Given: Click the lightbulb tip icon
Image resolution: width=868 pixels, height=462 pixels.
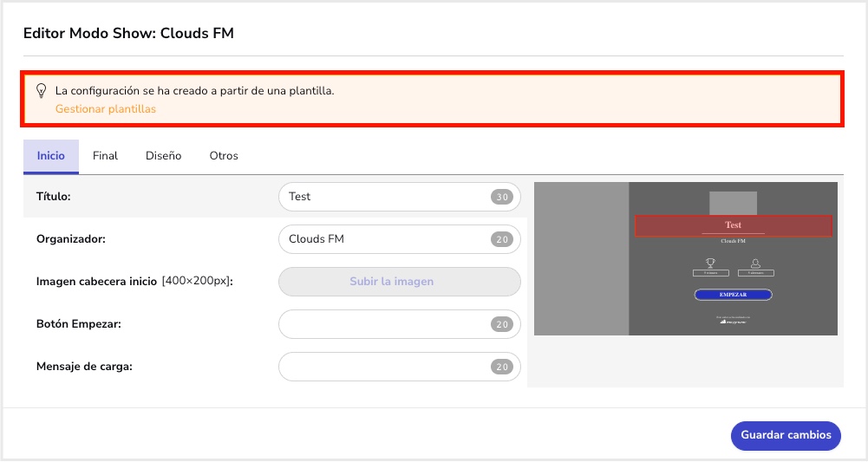Looking at the screenshot, I should pyautogui.click(x=41, y=91).
